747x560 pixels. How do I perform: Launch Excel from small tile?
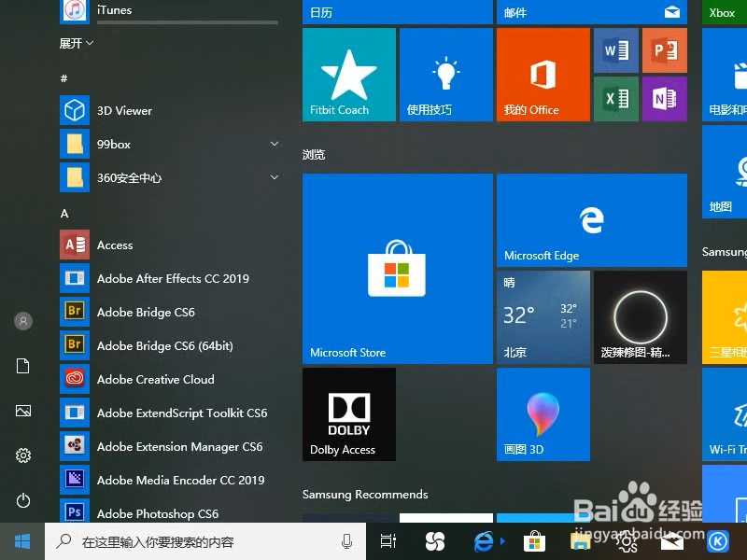pyautogui.click(x=616, y=99)
